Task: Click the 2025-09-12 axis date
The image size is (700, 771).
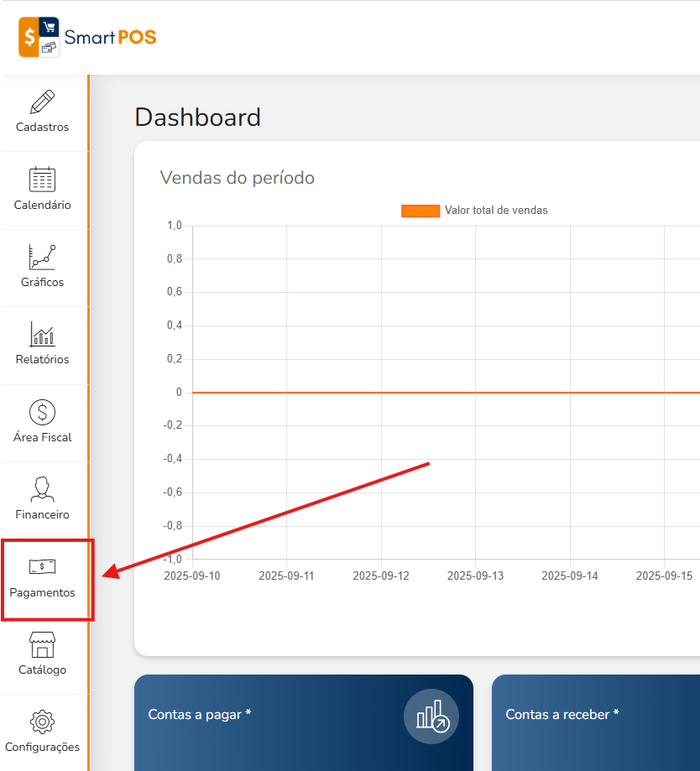Action: pyautogui.click(x=381, y=576)
